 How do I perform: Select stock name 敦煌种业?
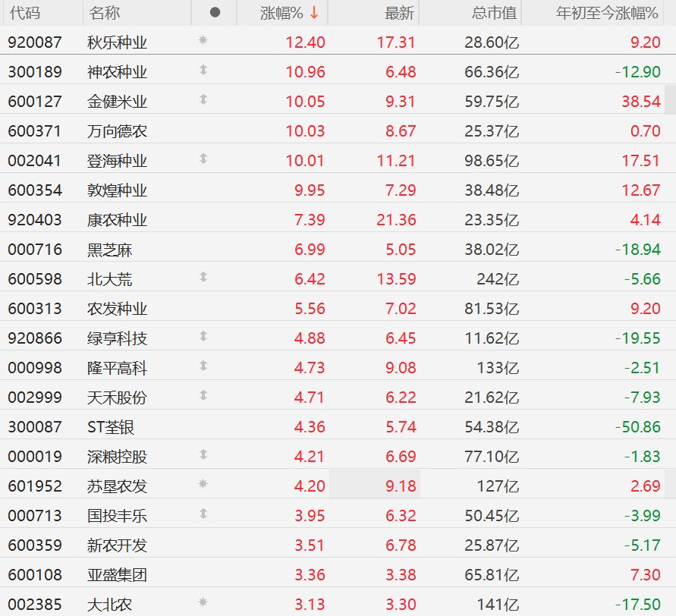118,190
